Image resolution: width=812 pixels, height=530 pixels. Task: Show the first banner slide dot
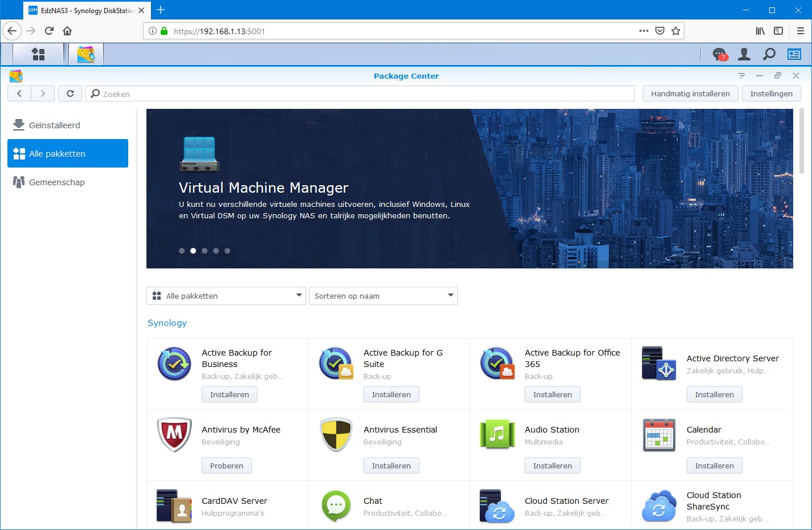(x=182, y=251)
